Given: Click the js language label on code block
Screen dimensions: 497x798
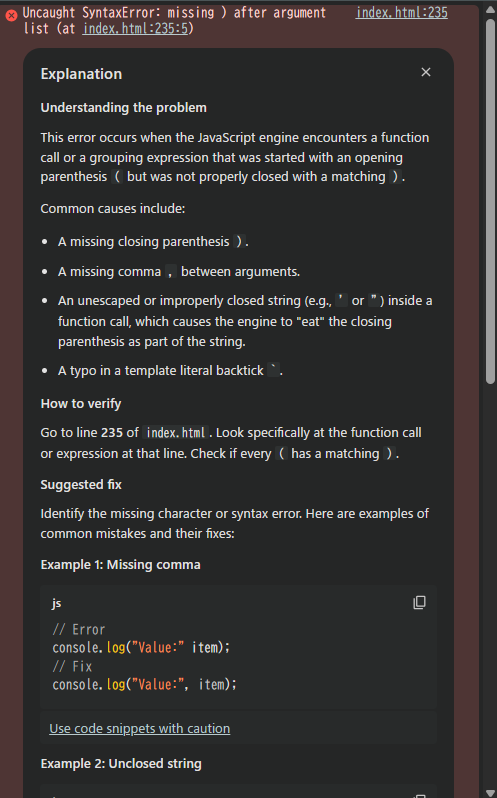Looking at the screenshot, I should [56, 603].
